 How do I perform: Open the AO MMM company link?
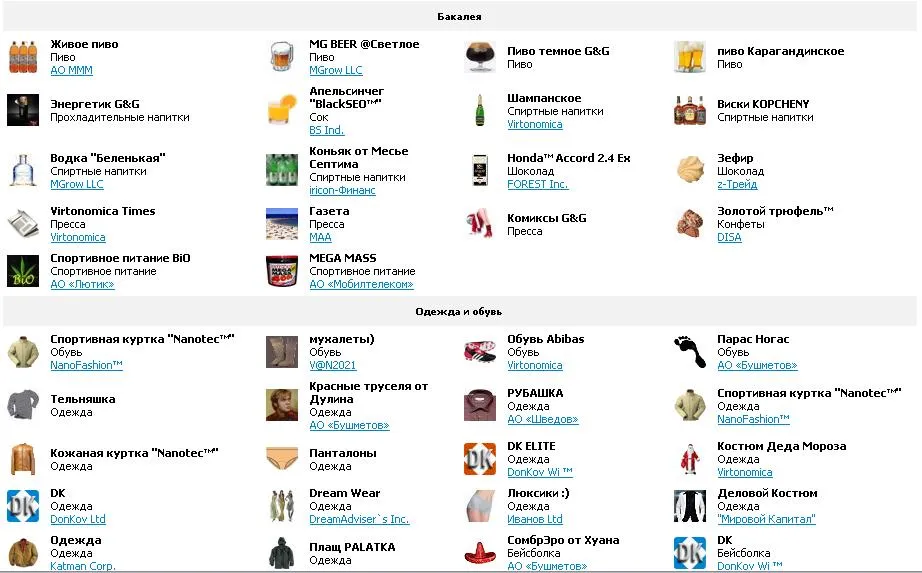[72, 71]
